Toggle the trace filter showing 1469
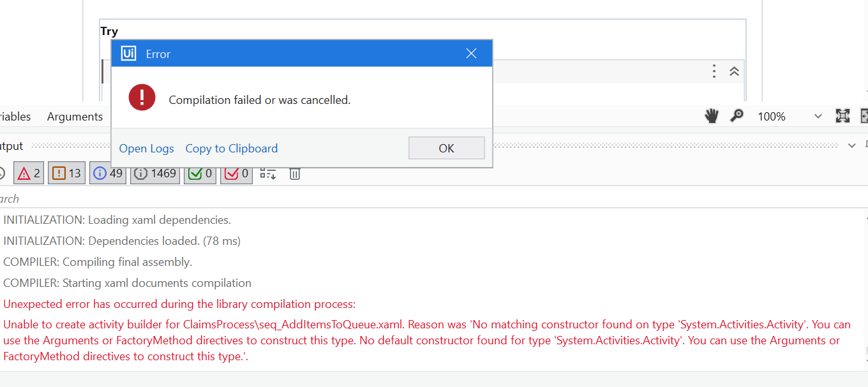The width and height of the screenshot is (868, 387). [155, 173]
